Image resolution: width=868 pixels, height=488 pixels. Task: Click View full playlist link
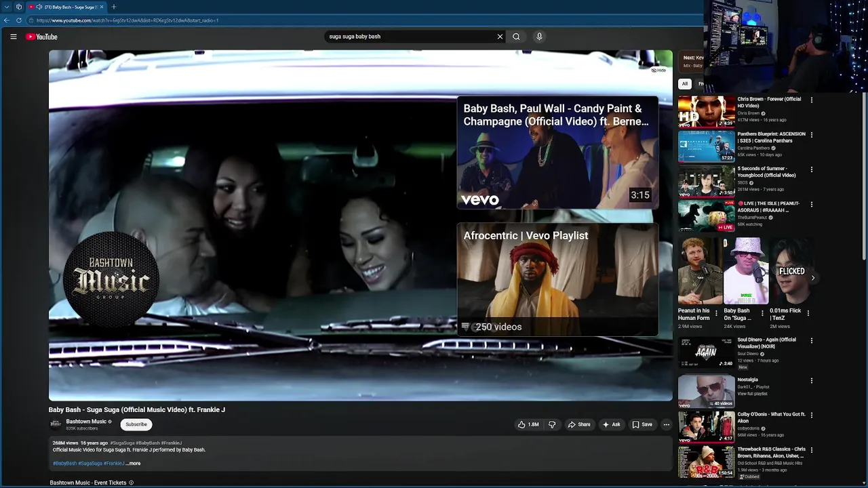click(753, 394)
